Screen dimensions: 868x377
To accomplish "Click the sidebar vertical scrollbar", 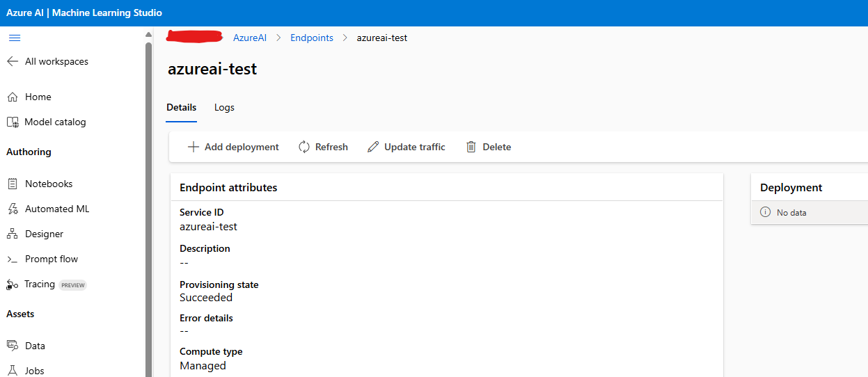I will [148, 209].
